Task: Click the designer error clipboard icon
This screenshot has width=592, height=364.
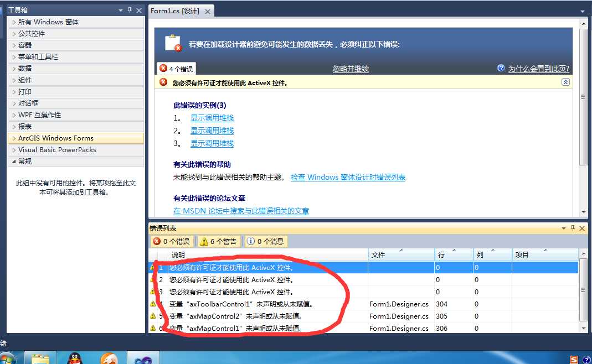Action: pos(173,43)
